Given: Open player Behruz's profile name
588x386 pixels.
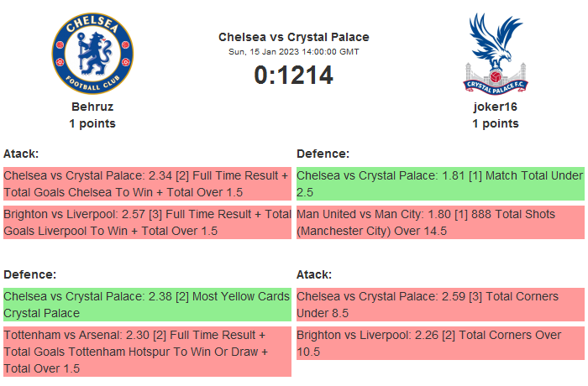Looking at the screenshot, I should (92, 107).
